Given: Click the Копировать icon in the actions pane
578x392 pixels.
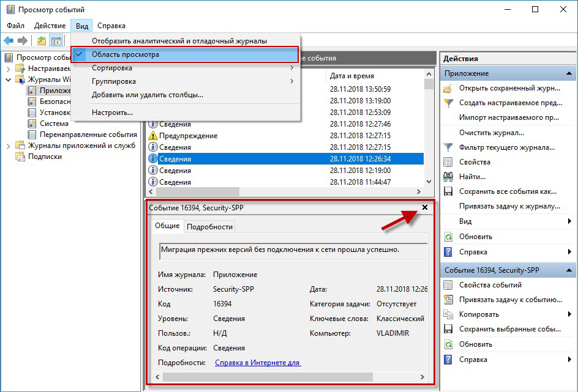Looking at the screenshot, I should tap(448, 314).
